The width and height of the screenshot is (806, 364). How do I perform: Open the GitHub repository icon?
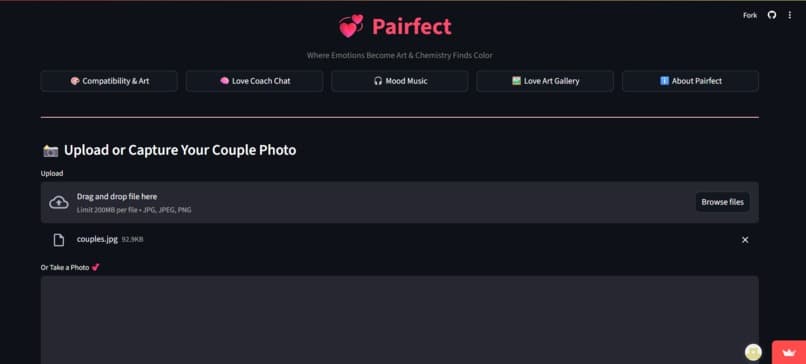[x=772, y=15]
